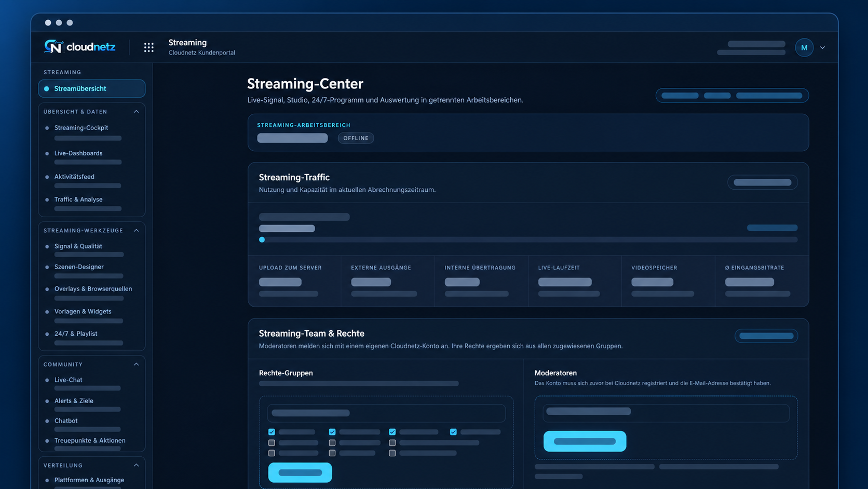Focus the Rechte-Gruppen name input field
The height and width of the screenshot is (489, 868).
386,413
